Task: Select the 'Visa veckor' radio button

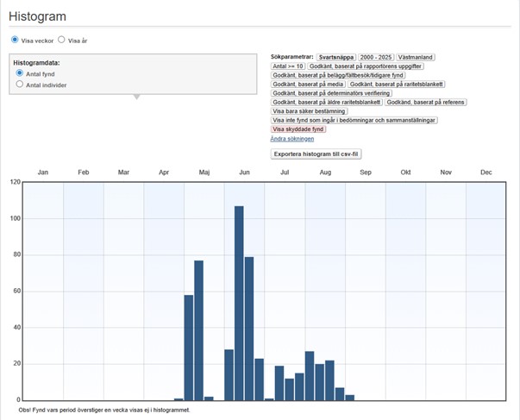Action: pos(15,40)
